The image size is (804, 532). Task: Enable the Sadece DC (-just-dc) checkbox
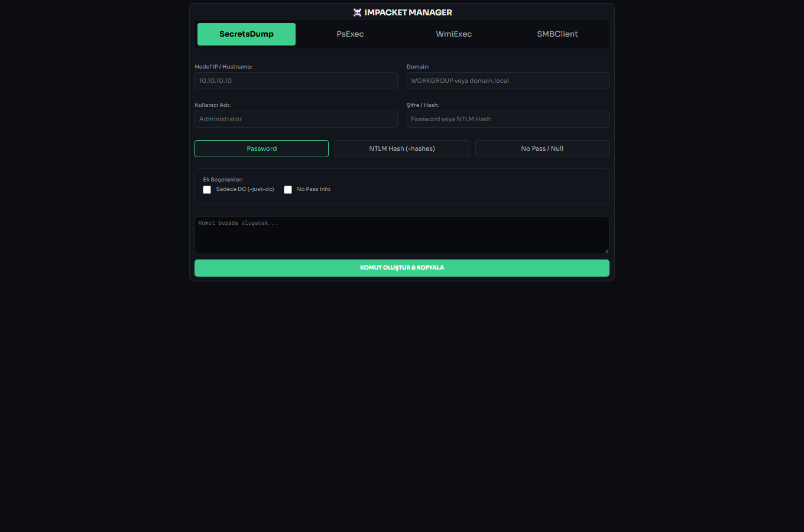tap(207, 190)
